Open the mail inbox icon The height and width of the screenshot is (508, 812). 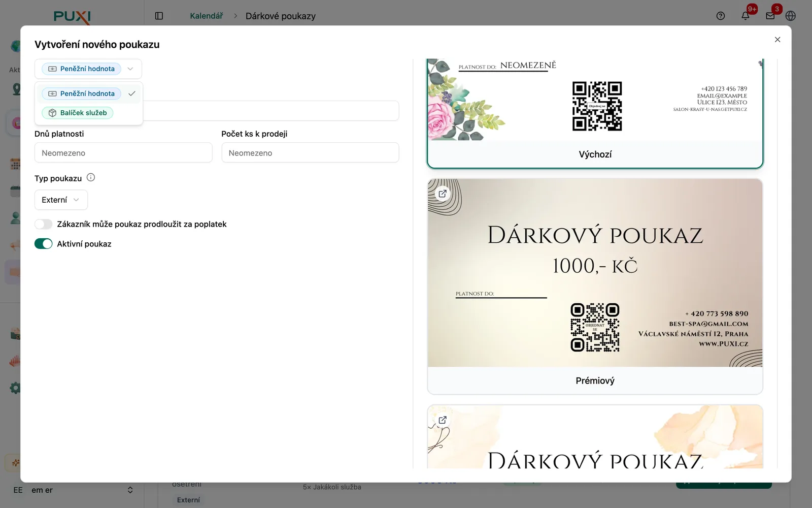(x=770, y=16)
